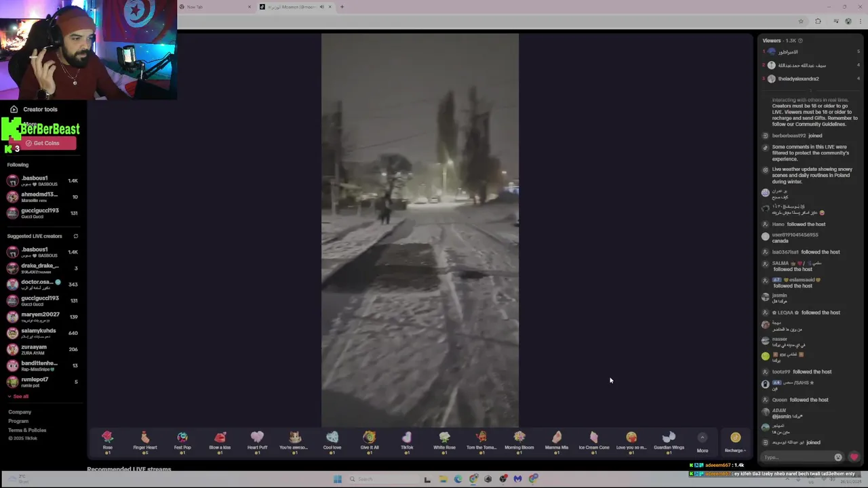Open drake_drake_ suggested live creator

tap(42, 268)
